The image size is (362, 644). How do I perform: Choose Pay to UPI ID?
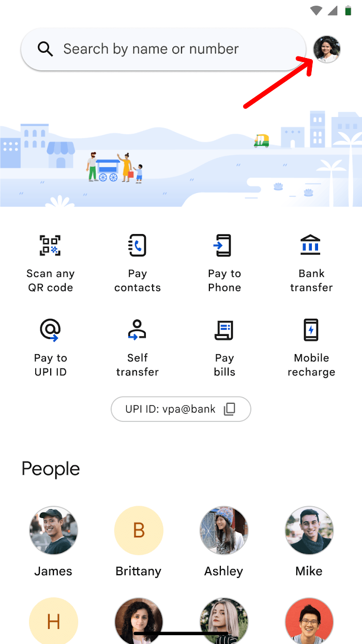tap(50, 330)
